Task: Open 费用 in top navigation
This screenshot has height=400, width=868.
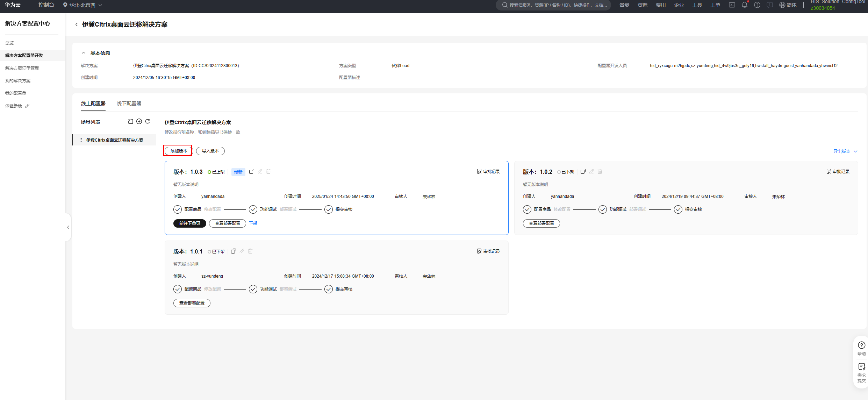Action: pyautogui.click(x=661, y=5)
